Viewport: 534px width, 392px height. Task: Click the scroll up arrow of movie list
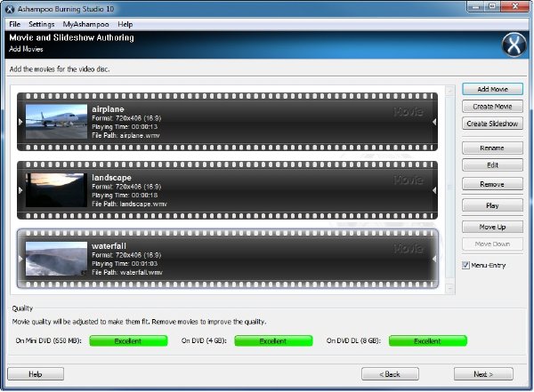coord(449,90)
